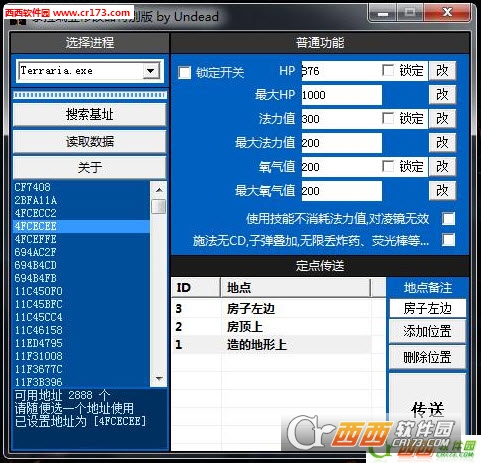
Task: Enable the HP 锁定 checkbox
Action: tap(387, 70)
